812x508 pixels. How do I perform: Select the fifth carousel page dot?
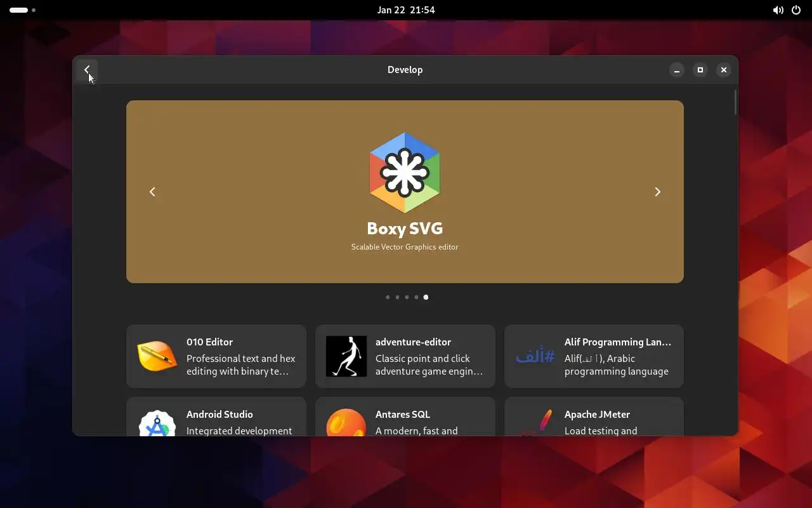tap(426, 297)
